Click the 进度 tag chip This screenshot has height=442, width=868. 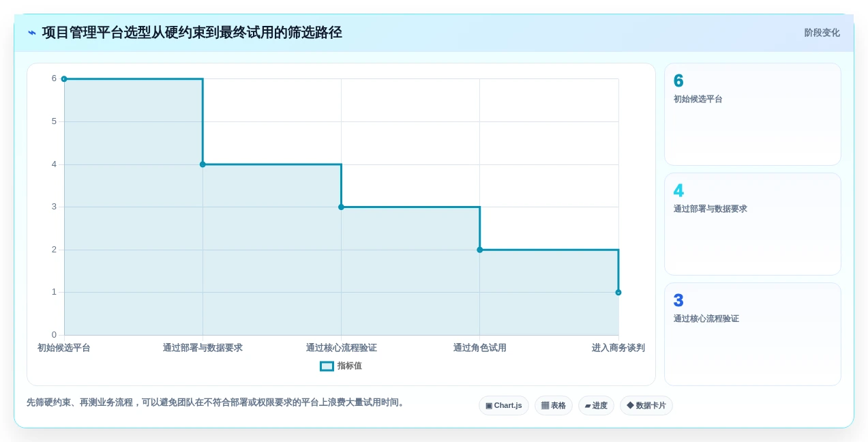tap(596, 406)
